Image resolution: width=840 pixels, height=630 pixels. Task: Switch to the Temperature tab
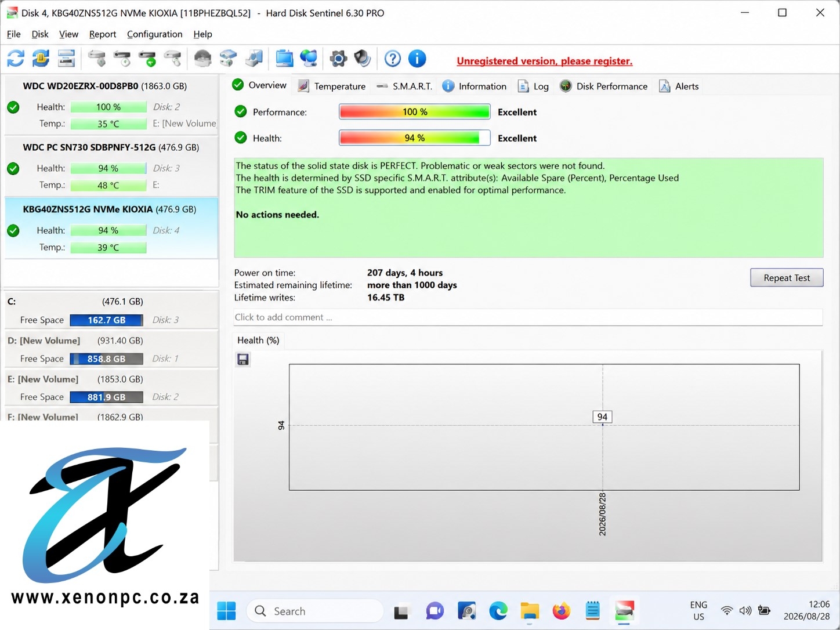(x=332, y=86)
